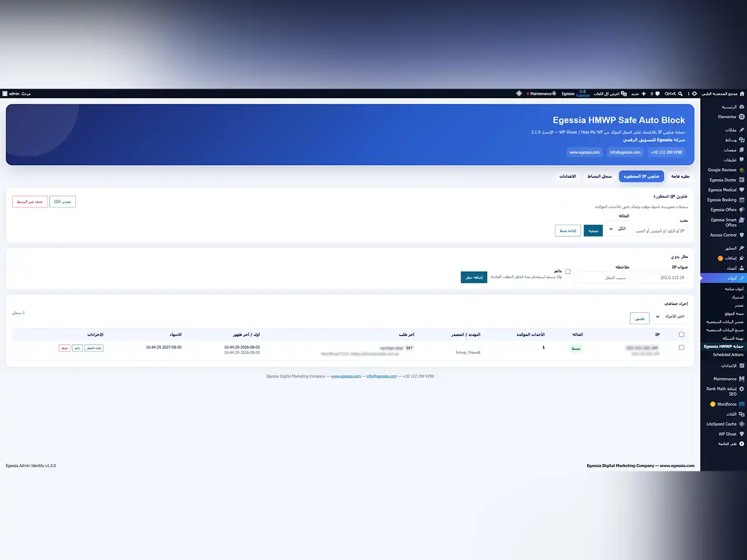The width and height of the screenshot is (747, 560).
Task: Click the info@egessia.com footer link
Action: 382,376
